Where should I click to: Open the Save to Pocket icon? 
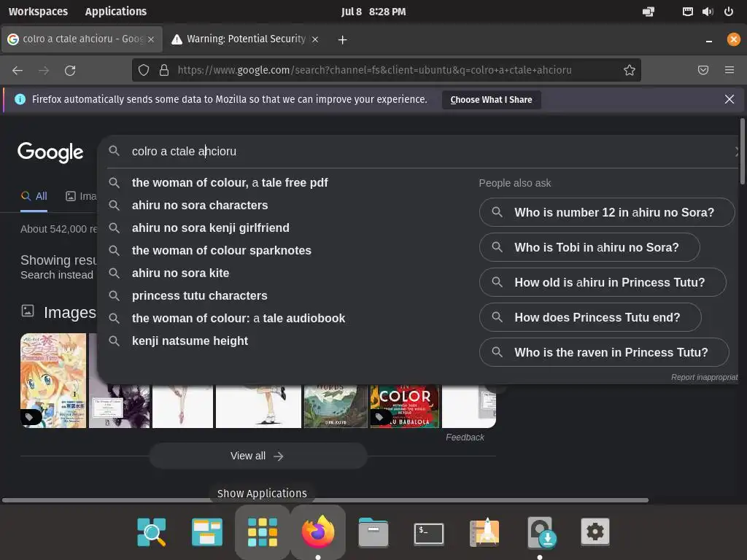pos(703,71)
